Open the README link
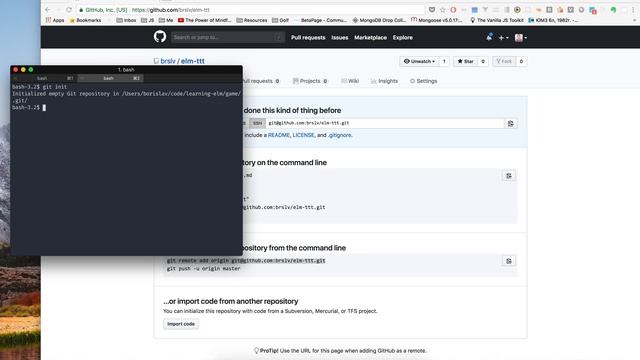Image resolution: width=640 pixels, height=360 pixels. point(279,135)
